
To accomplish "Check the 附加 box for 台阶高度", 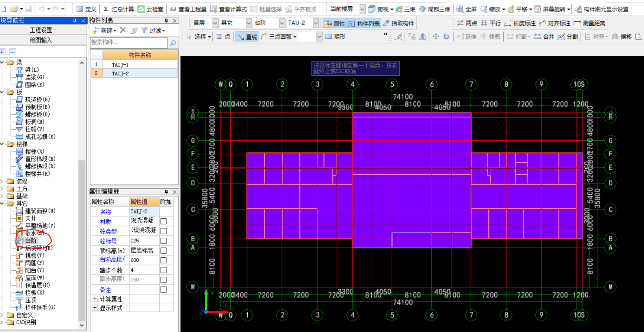I will (x=163, y=260).
